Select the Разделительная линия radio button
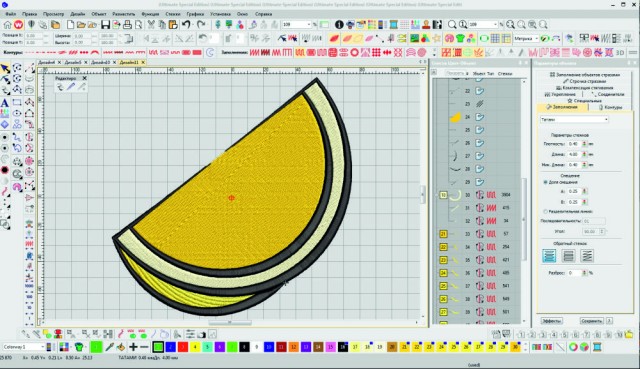640x369 pixels. coord(545,211)
